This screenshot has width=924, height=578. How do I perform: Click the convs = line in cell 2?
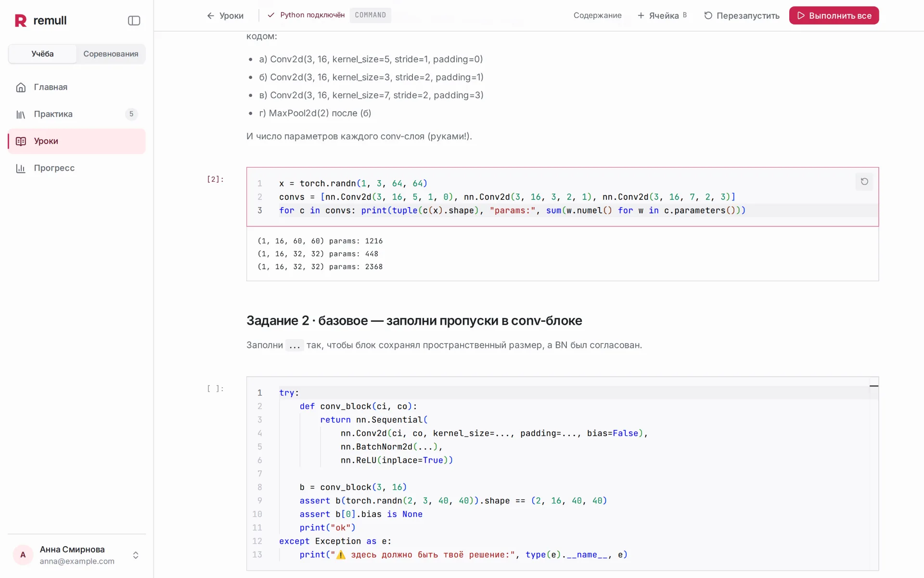507,197
